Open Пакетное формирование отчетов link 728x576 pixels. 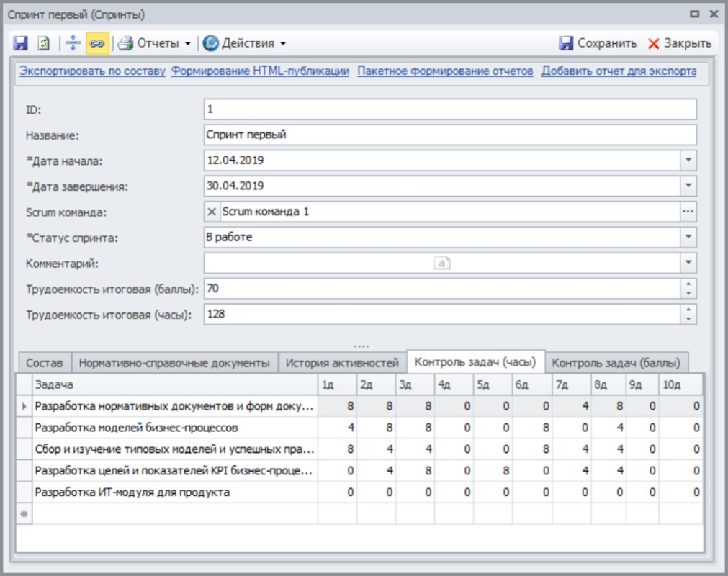[445, 71]
